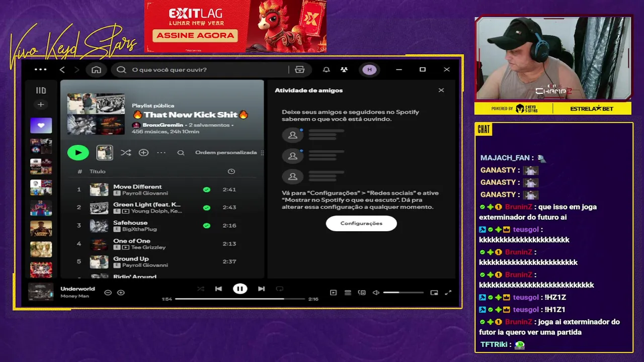Click the ExitLag Assine Agora banner
The width and height of the screenshot is (644, 362).
[x=235, y=26]
